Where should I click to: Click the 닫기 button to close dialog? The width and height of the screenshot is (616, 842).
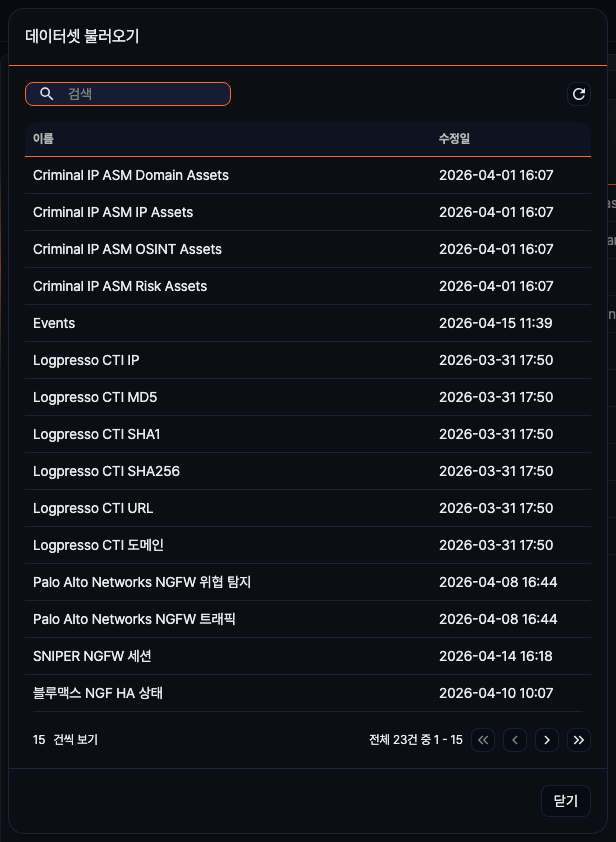565,801
